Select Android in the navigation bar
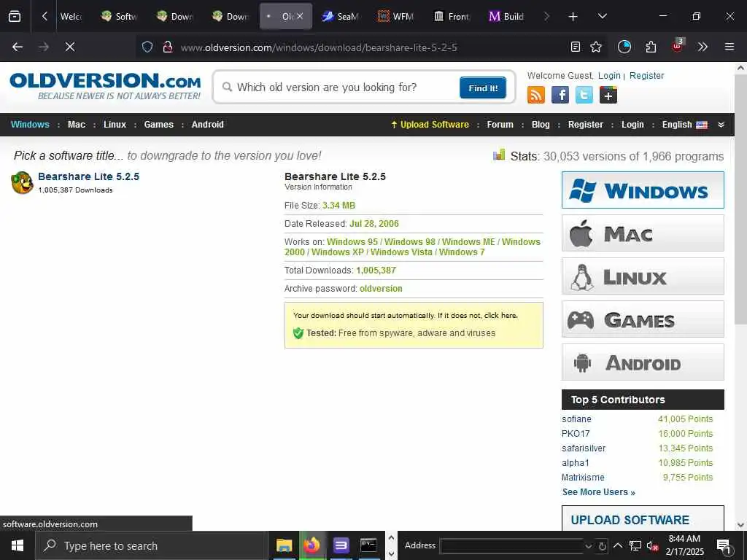This screenshot has width=747, height=560. (x=208, y=125)
